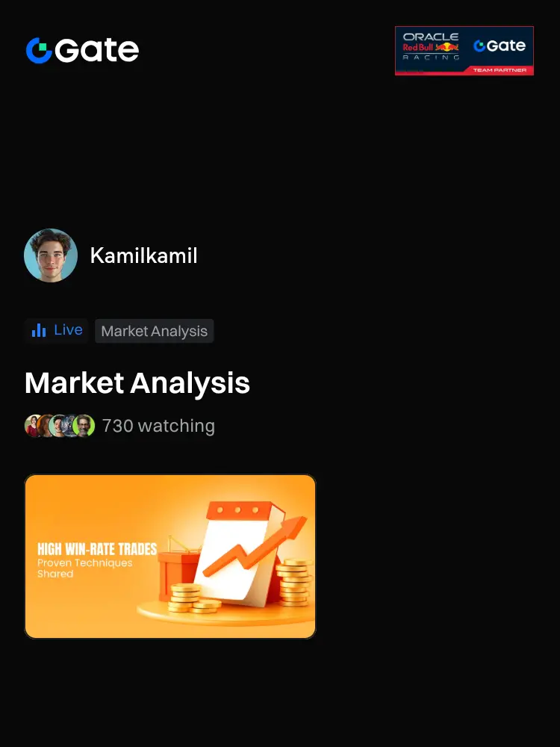The height and width of the screenshot is (747, 560).
Task: Click the blue Gate logo symbol
Action: click(39, 51)
